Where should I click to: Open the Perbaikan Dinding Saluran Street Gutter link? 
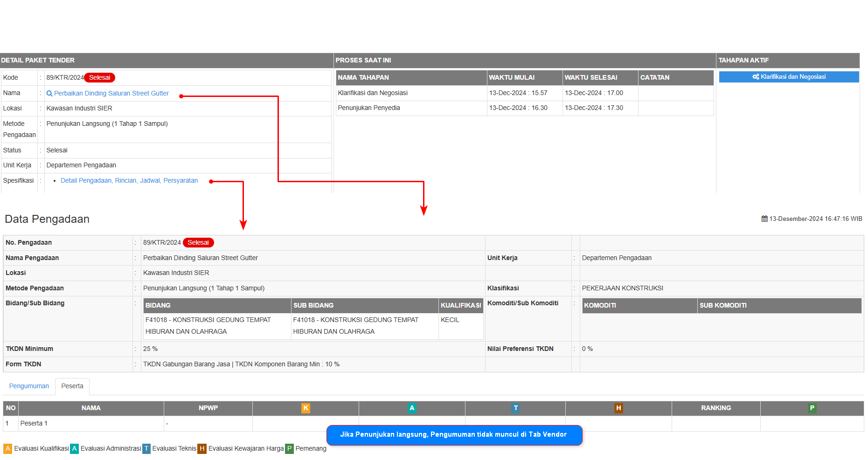111,94
